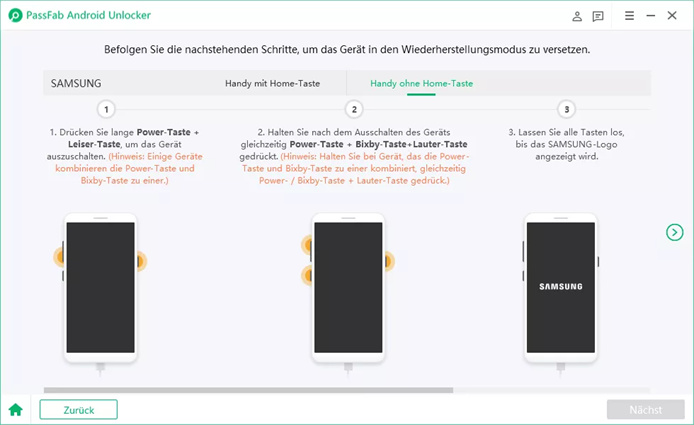This screenshot has width=694, height=425.
Task: Open the feedback message icon
Action: 598,16
